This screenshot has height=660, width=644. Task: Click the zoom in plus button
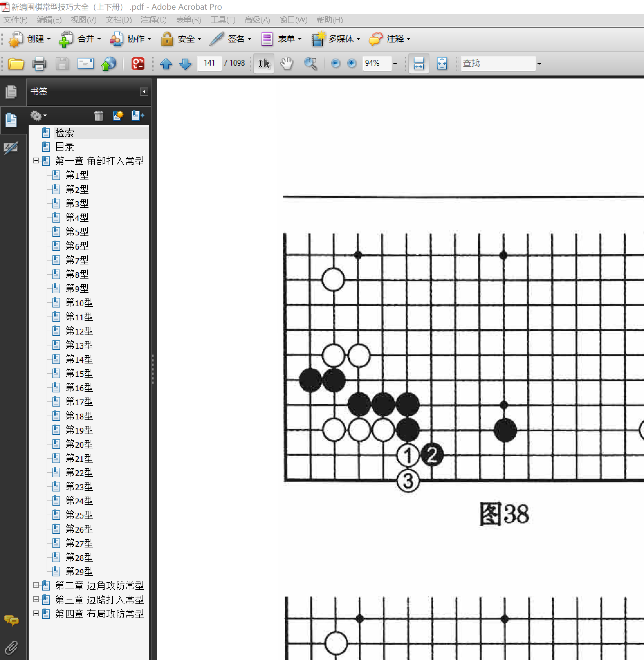point(352,63)
